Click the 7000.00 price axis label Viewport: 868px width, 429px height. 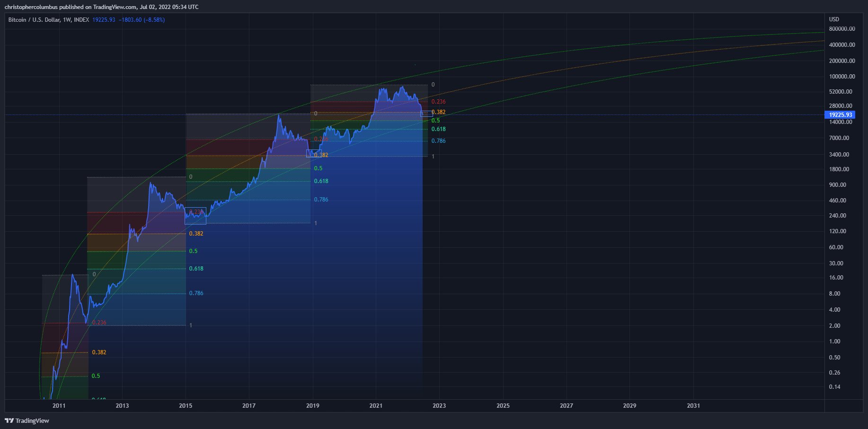(x=839, y=138)
